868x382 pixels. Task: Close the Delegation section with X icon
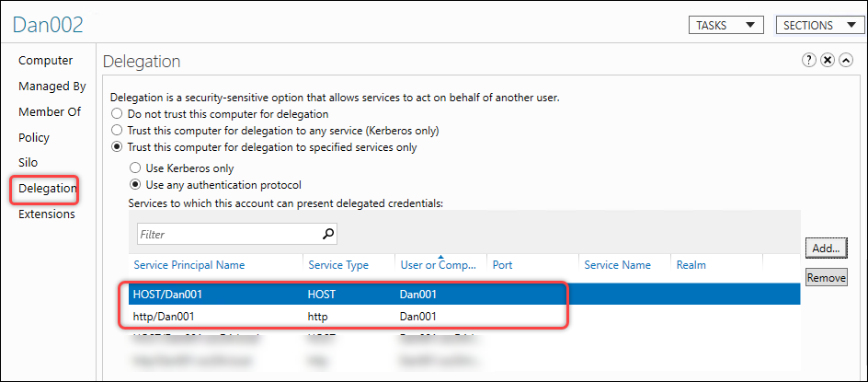[x=828, y=60]
